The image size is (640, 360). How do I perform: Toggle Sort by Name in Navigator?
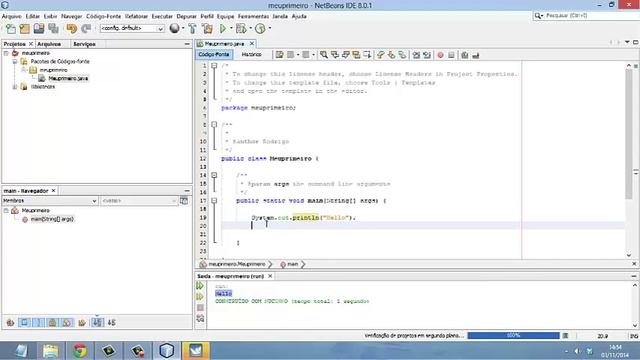pos(97,323)
